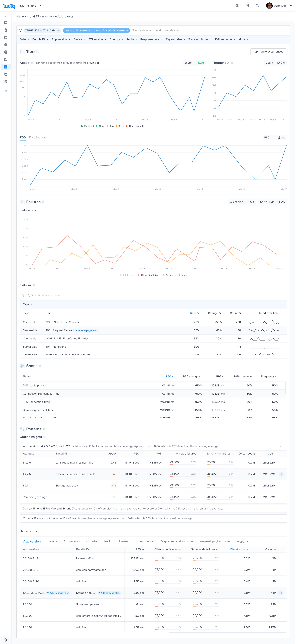
Task: Click the pin icon in sidebar
Action: tap(6, 17)
